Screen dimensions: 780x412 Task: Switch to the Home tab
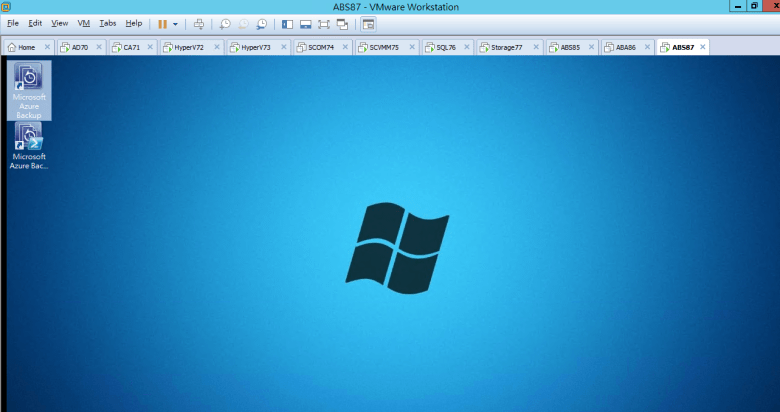tap(26, 47)
